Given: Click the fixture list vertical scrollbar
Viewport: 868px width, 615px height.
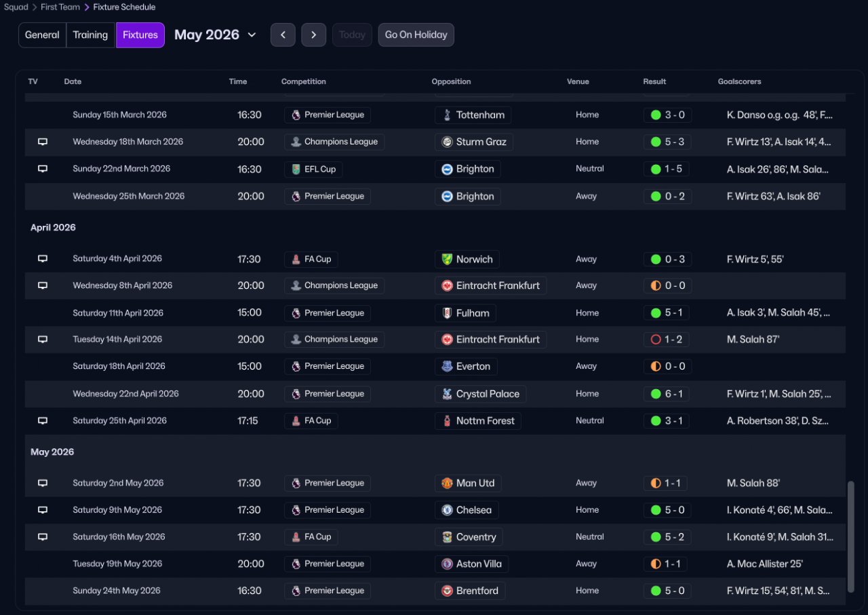Looking at the screenshot, I should click(x=852, y=536).
